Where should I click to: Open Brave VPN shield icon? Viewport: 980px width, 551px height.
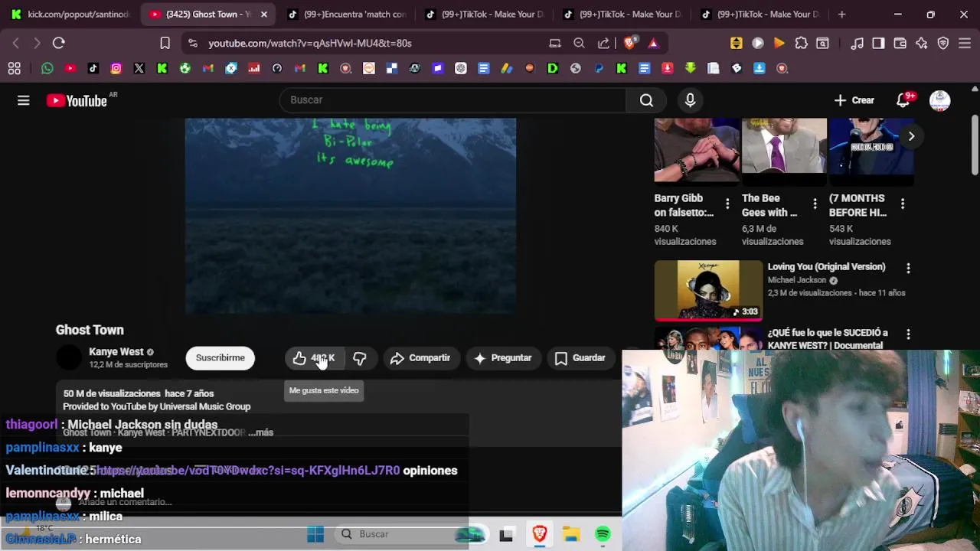tap(943, 44)
